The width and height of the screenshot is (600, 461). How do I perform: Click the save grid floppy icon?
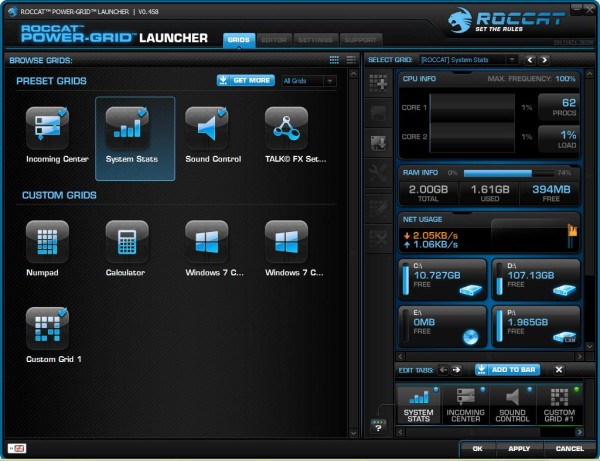point(378,113)
